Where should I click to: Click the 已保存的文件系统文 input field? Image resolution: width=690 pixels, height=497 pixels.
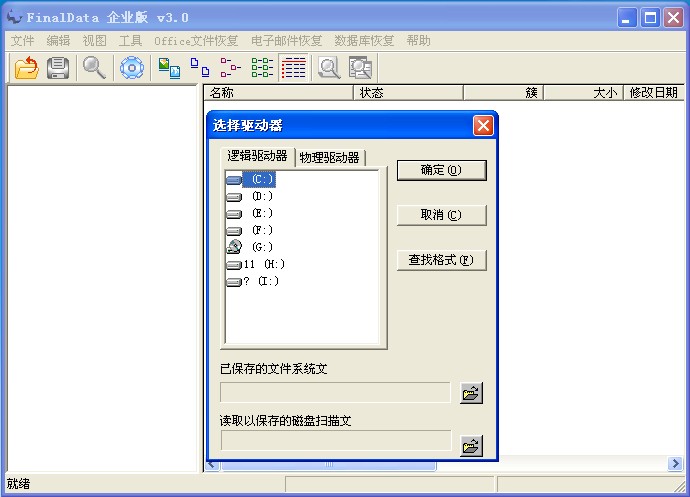(335, 392)
